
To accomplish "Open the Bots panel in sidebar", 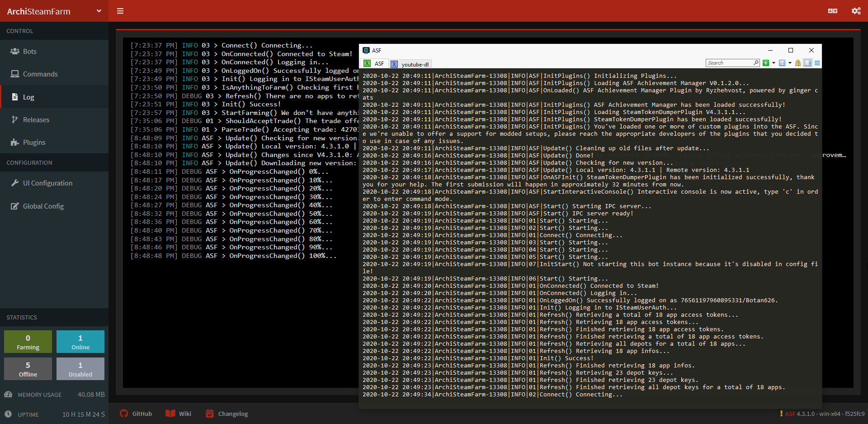I will click(x=29, y=51).
